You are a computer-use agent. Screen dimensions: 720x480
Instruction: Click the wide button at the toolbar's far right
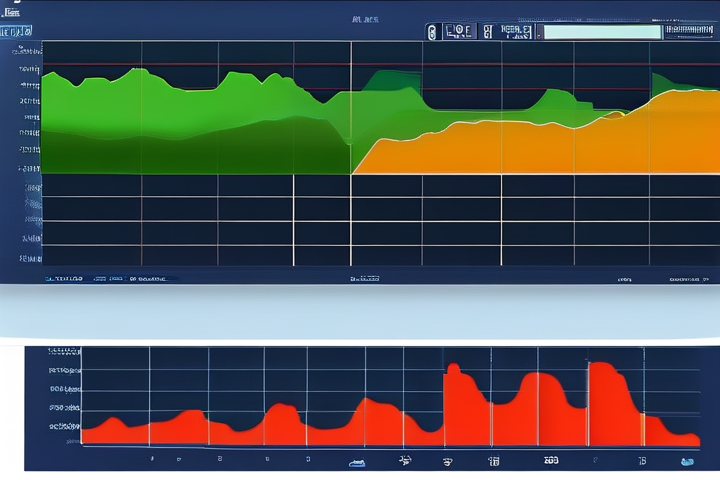click(689, 31)
